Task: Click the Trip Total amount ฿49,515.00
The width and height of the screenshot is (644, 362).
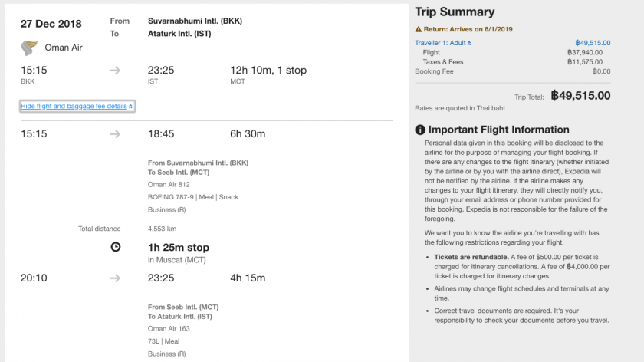Action: point(580,96)
